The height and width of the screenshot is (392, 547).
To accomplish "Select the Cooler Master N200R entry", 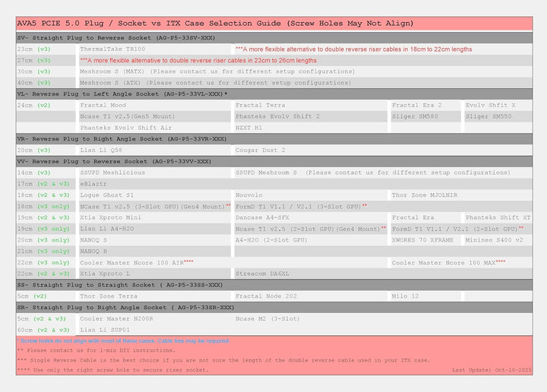I will click(116, 319).
